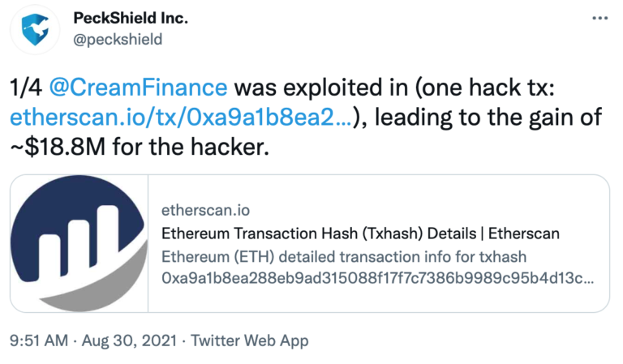The image size is (623, 364).
Task: Open the @peckshield handle link
Action: click(118, 39)
